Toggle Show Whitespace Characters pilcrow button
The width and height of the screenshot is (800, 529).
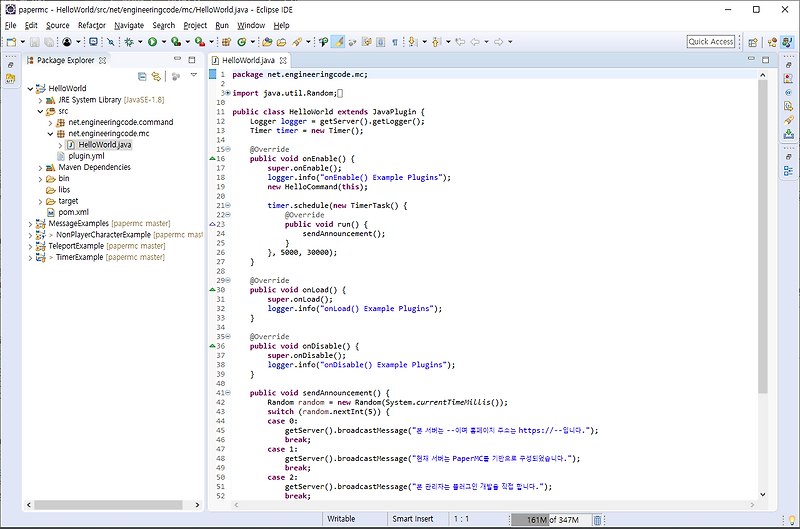click(x=395, y=42)
